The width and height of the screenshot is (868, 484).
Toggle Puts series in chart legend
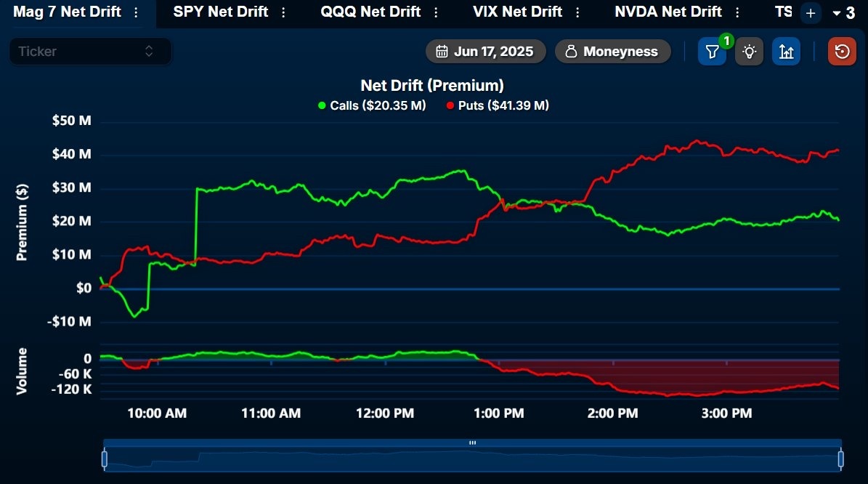pyautogui.click(x=498, y=105)
